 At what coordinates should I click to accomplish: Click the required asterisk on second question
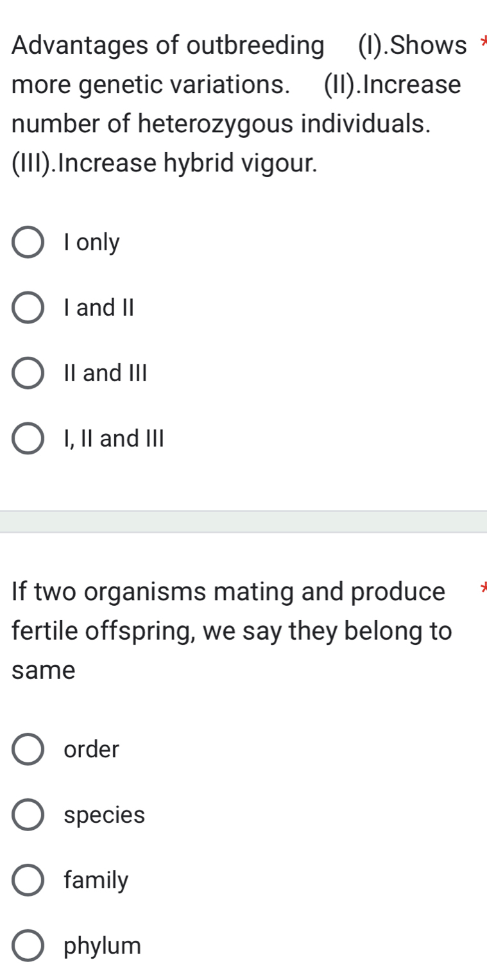(x=484, y=587)
